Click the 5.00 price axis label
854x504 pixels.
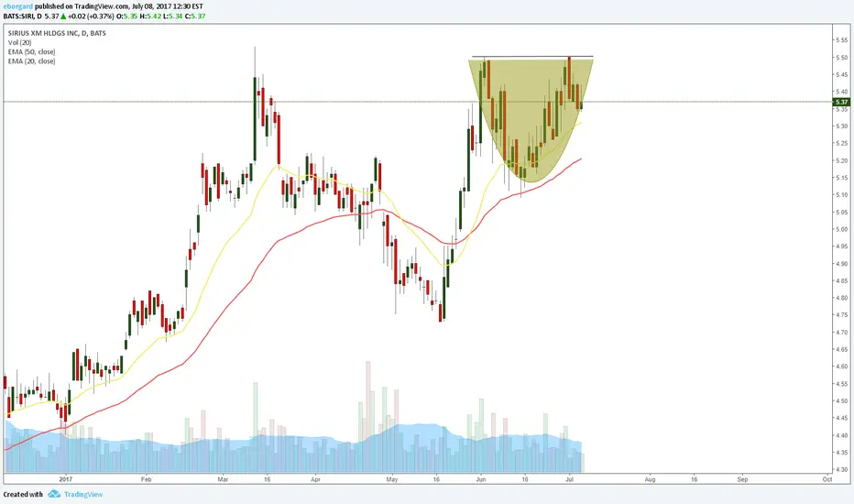[841, 229]
